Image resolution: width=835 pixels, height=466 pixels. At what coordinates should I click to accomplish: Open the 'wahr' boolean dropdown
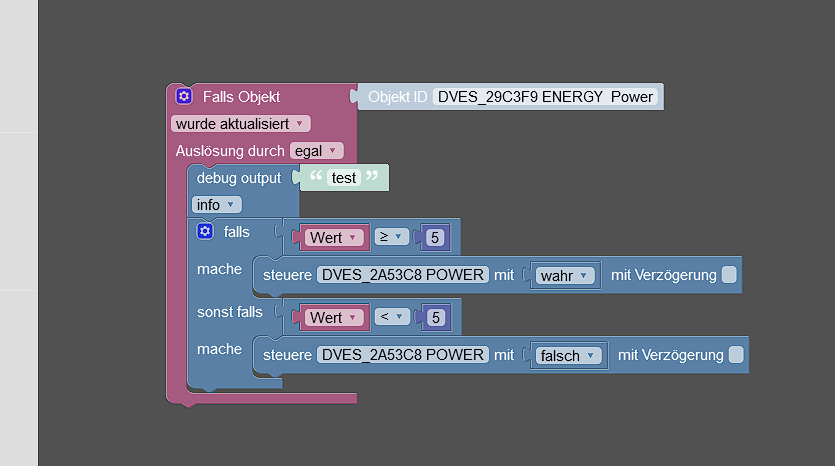(564, 276)
